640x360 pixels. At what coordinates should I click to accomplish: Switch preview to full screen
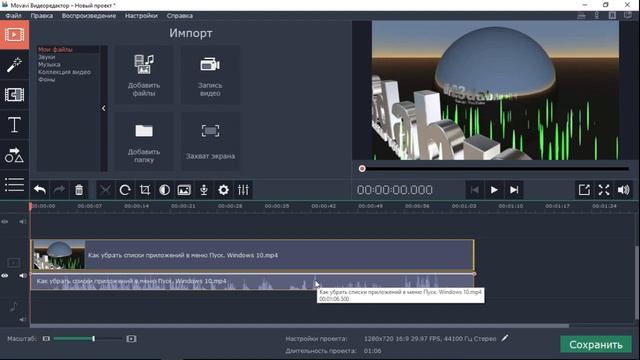click(604, 190)
